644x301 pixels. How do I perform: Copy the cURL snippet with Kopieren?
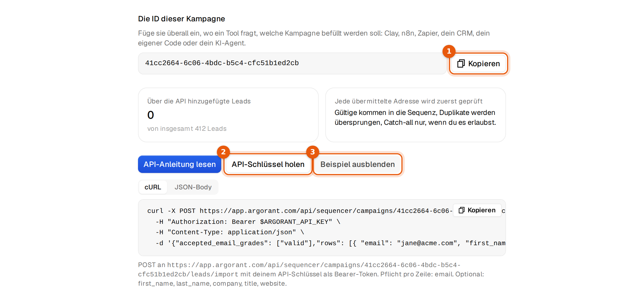[477, 210]
